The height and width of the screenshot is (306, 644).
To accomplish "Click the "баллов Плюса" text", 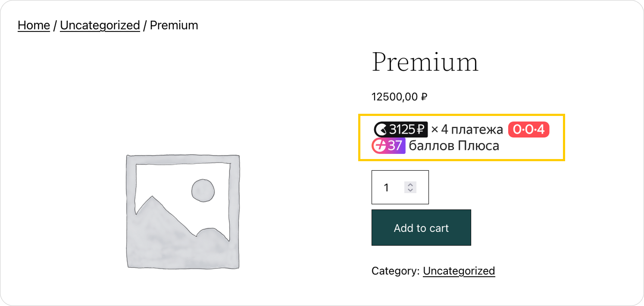I will [453, 146].
